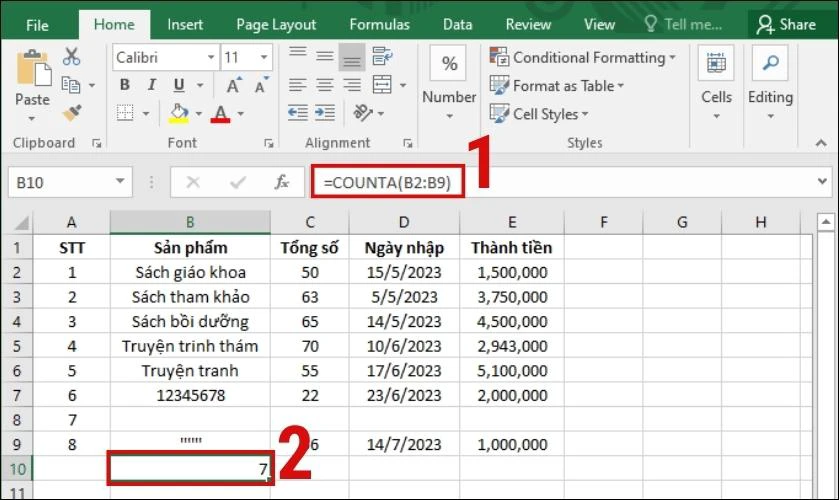This screenshot has width=840, height=500.
Task: Apply red font color
Action: coord(221,113)
